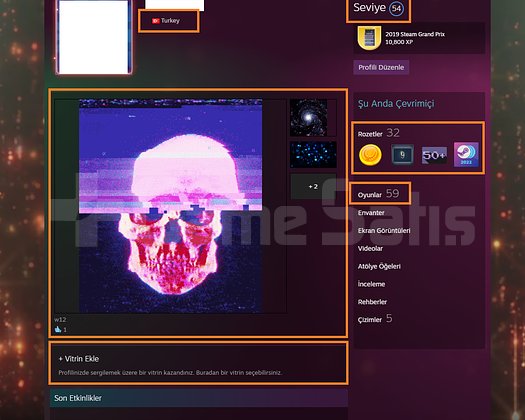Viewport: 525px width, 420px height.
Task: Open Atölye Öğeleri workshop items
Action: point(379,266)
